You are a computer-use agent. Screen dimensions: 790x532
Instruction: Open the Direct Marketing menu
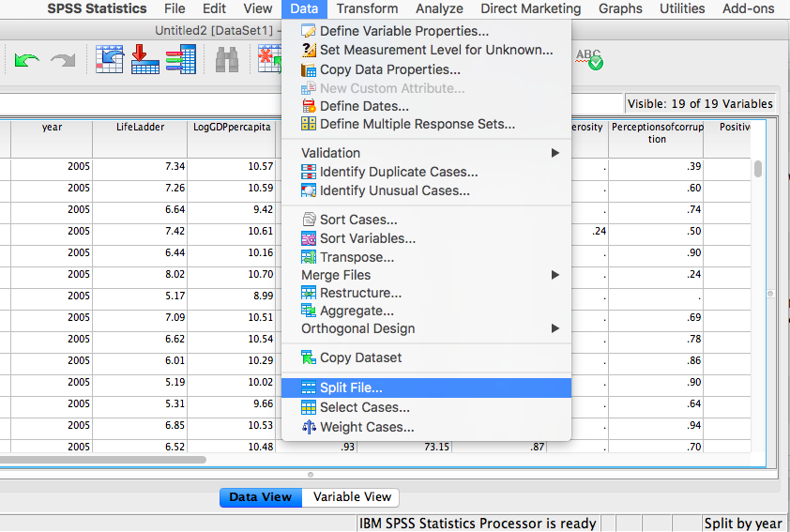[x=530, y=8]
